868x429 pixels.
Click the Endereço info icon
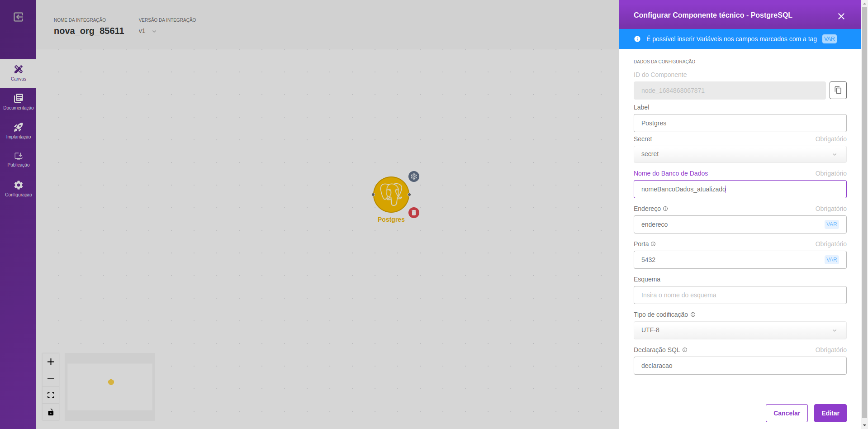tap(665, 209)
